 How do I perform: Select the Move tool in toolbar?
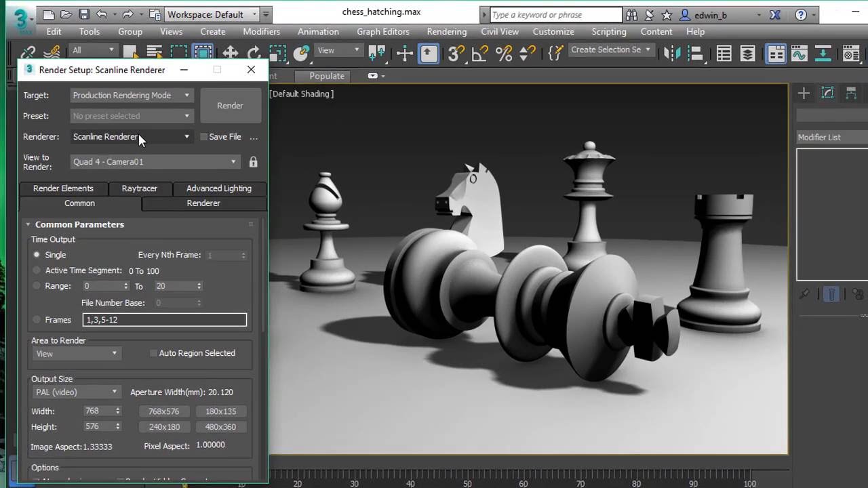pos(231,53)
